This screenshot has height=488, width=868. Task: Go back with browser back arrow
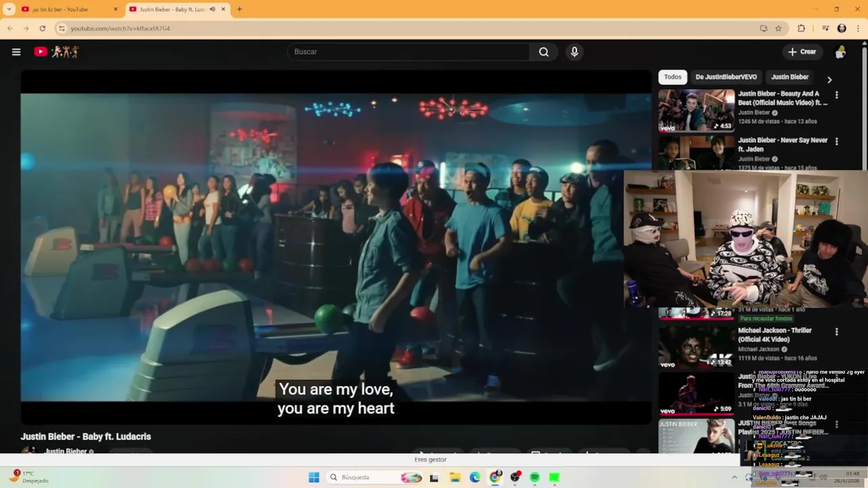click(9, 28)
